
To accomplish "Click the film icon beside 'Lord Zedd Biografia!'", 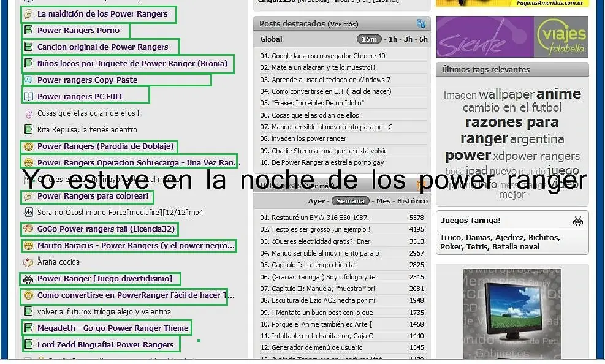I will coord(28,344).
